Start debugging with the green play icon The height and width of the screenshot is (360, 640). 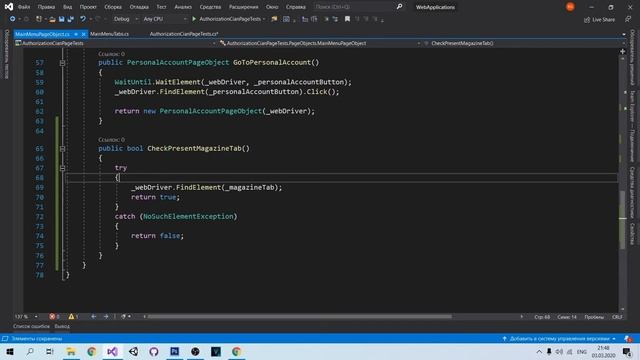click(194, 19)
